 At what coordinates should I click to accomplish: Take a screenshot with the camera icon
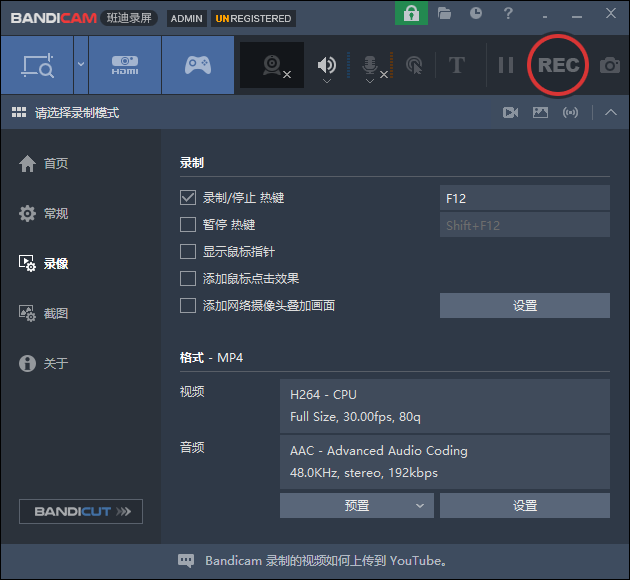[610, 65]
